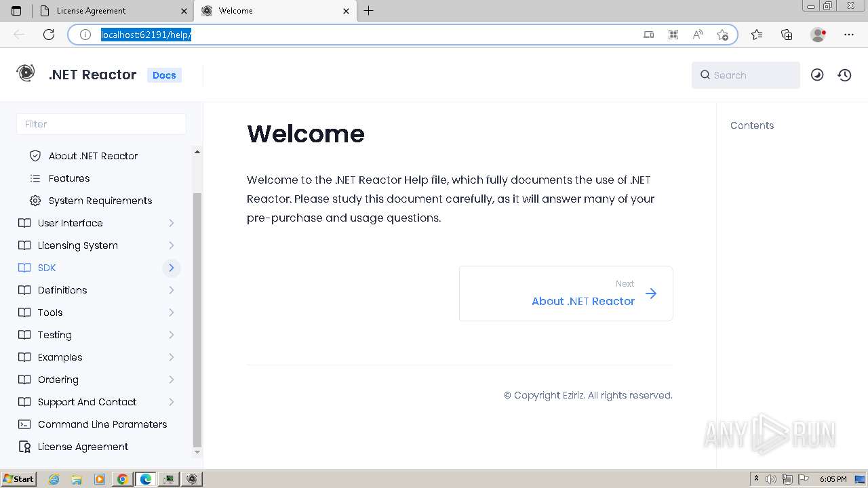Click the sidebar scroll down arrow
The image size is (868, 488).
[x=197, y=452]
